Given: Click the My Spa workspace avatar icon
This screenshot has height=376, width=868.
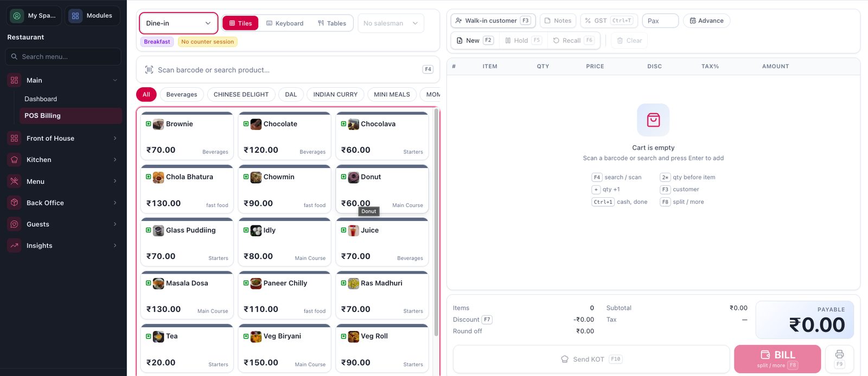Looking at the screenshot, I should 17,16.
